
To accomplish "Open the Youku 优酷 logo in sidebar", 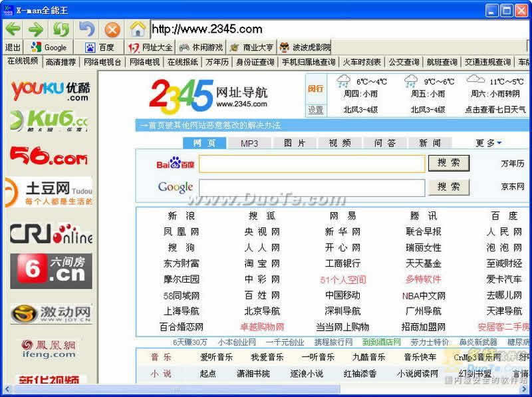I will [x=51, y=90].
